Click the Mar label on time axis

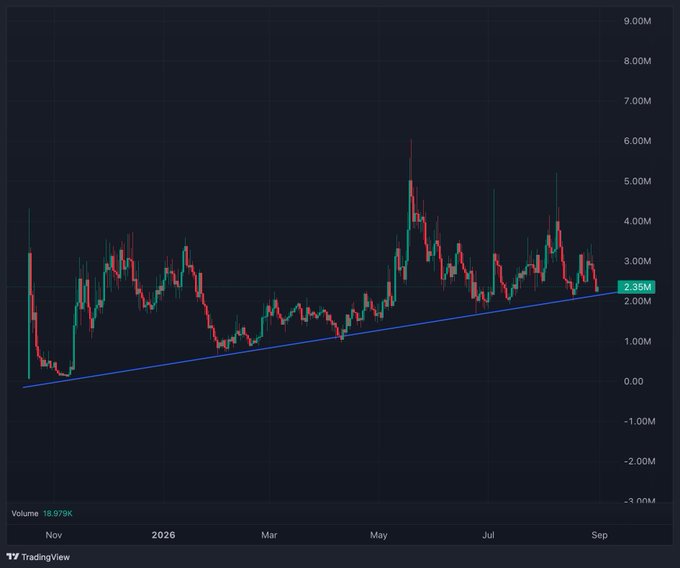269,535
